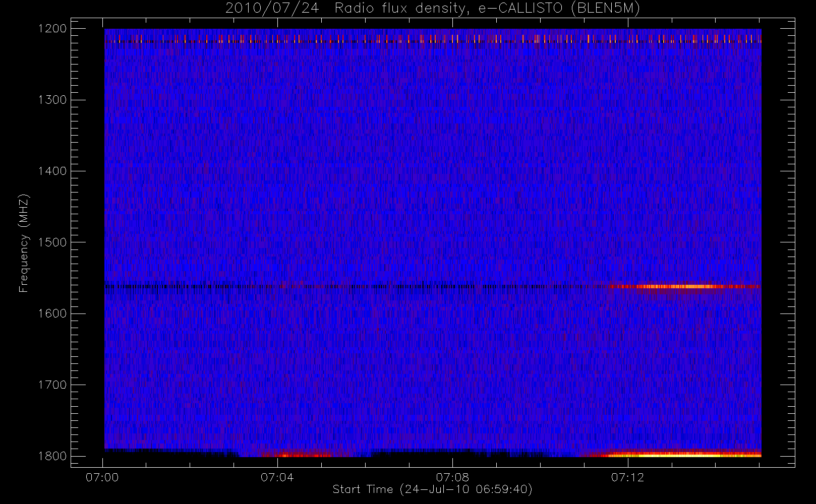Select the 1200 frequency axis label

coord(52,29)
